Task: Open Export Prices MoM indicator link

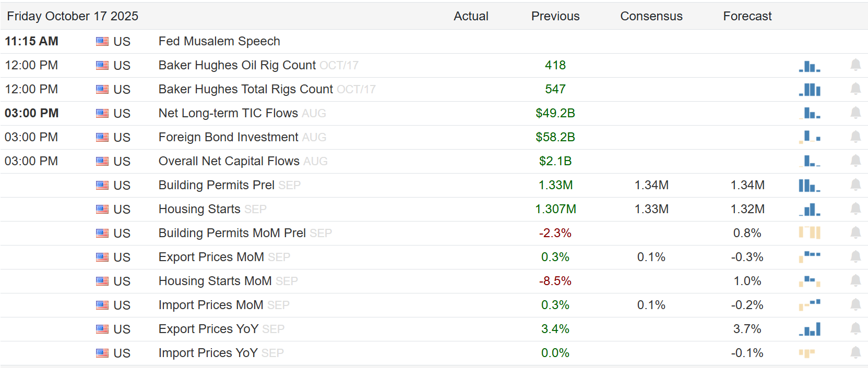Action: [211, 257]
